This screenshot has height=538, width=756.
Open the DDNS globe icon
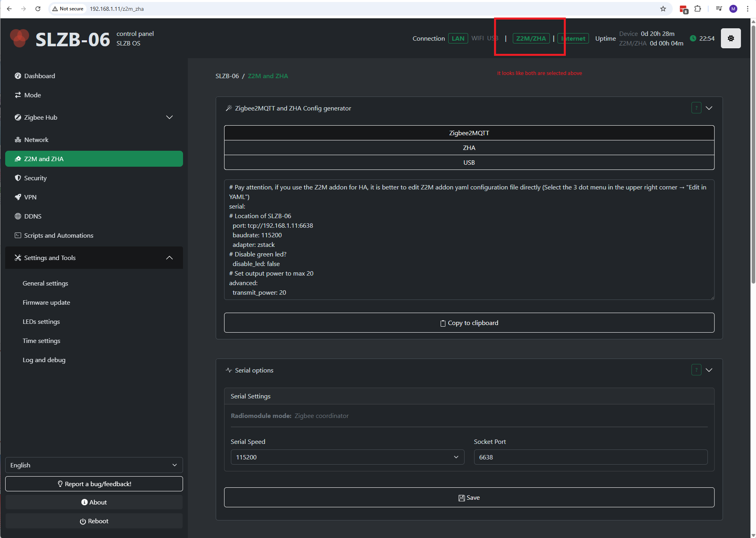[x=18, y=216]
